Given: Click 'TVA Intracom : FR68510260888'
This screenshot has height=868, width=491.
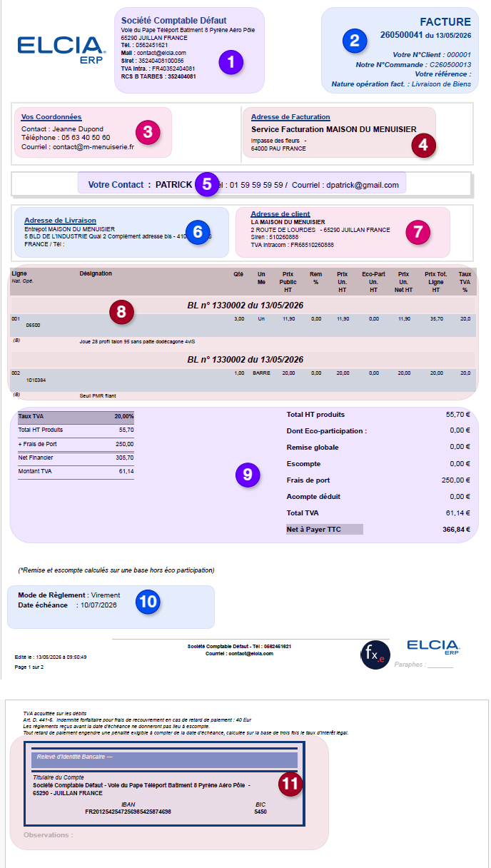Looking at the screenshot, I should [292, 245].
